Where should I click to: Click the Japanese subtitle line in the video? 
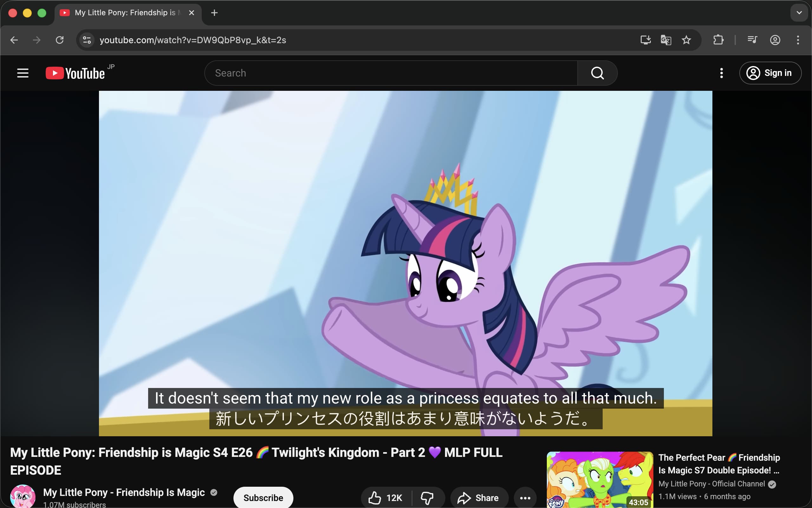tap(406, 419)
